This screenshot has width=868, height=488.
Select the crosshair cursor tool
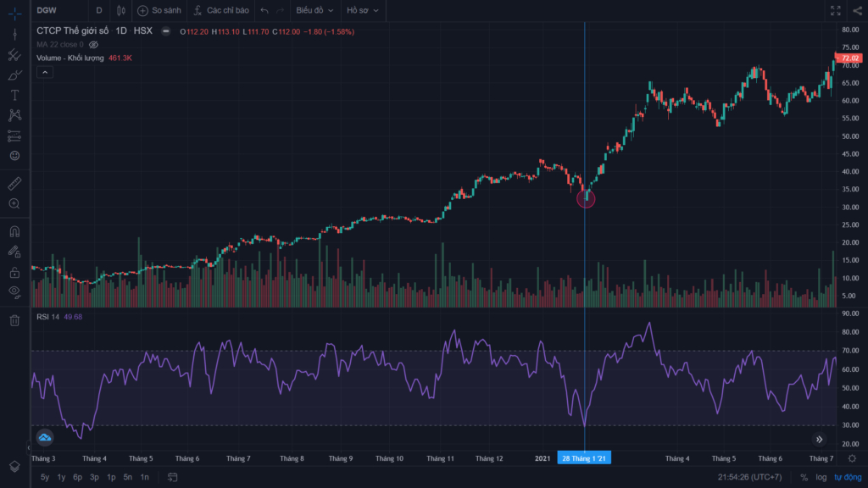(15, 14)
